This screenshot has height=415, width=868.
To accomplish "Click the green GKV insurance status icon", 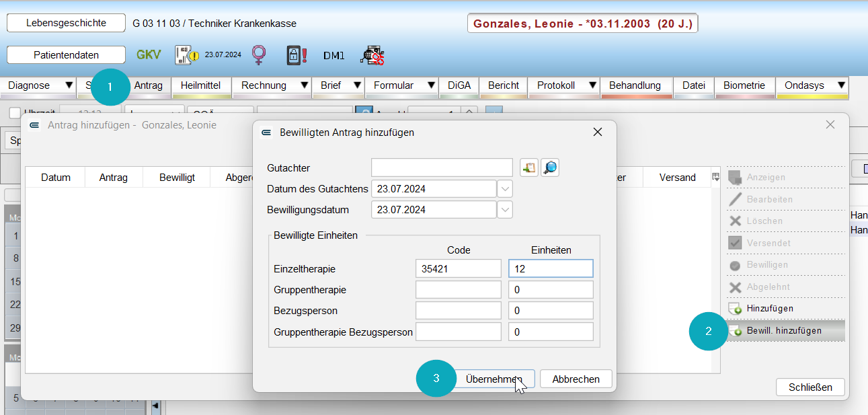I will [x=149, y=55].
